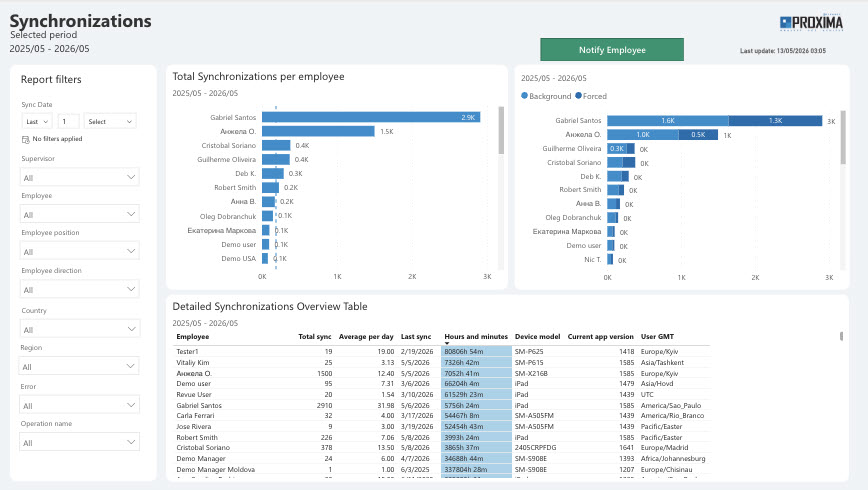Click the 'Total Synchronizations per employee' title
This screenshot has width=868, height=490.
point(258,76)
